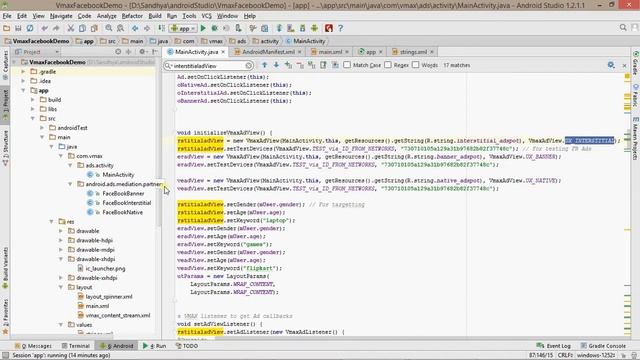
Task: Click the Replace magnifier icon
Action: [120, 28]
